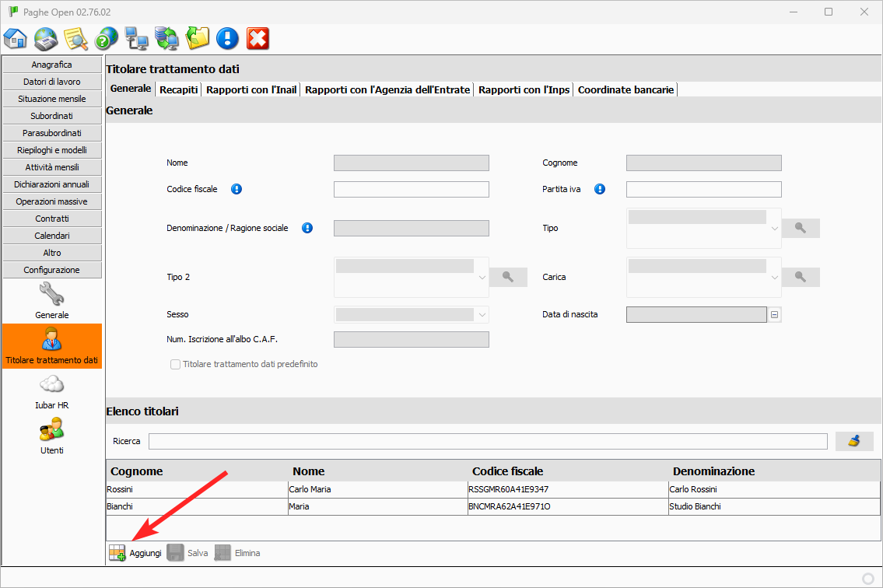
Task: Open the Utenti users icon
Action: pos(52,430)
